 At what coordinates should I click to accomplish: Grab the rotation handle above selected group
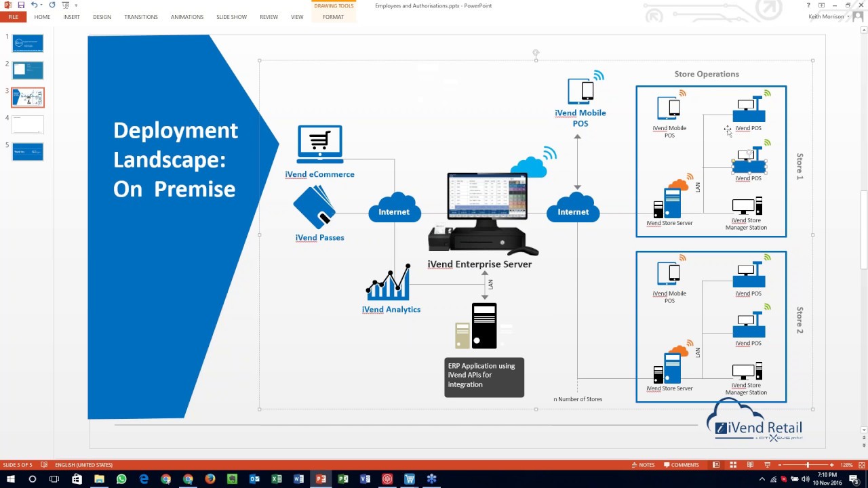coord(536,52)
